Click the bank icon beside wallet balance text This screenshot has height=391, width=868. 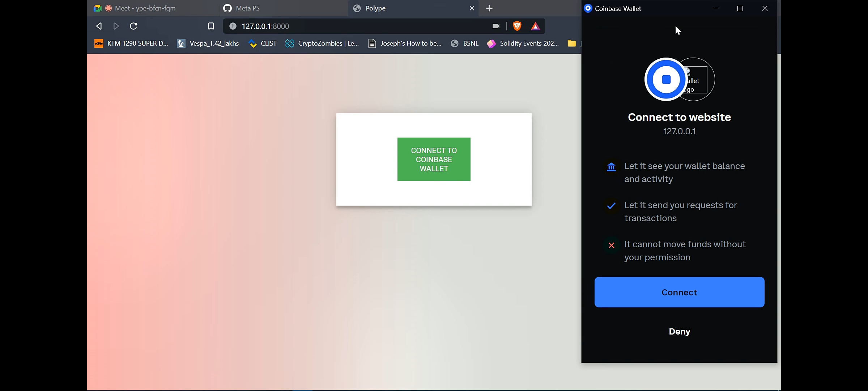point(611,167)
